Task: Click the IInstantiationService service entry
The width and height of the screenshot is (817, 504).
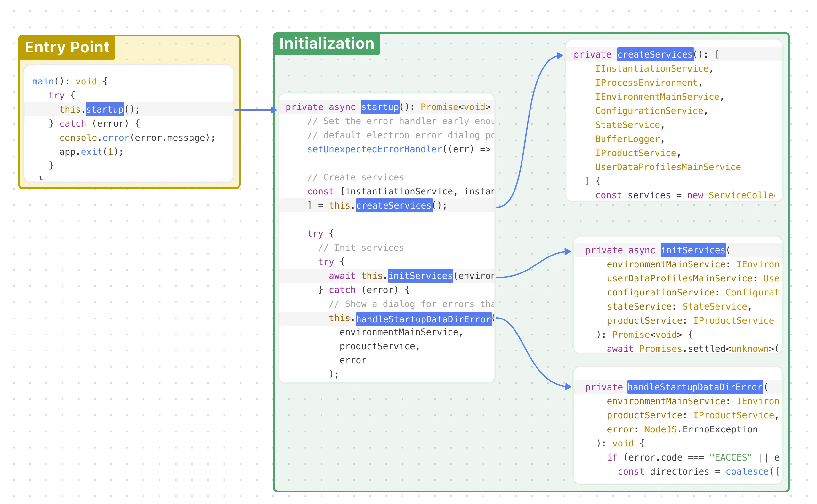Action: (652, 68)
